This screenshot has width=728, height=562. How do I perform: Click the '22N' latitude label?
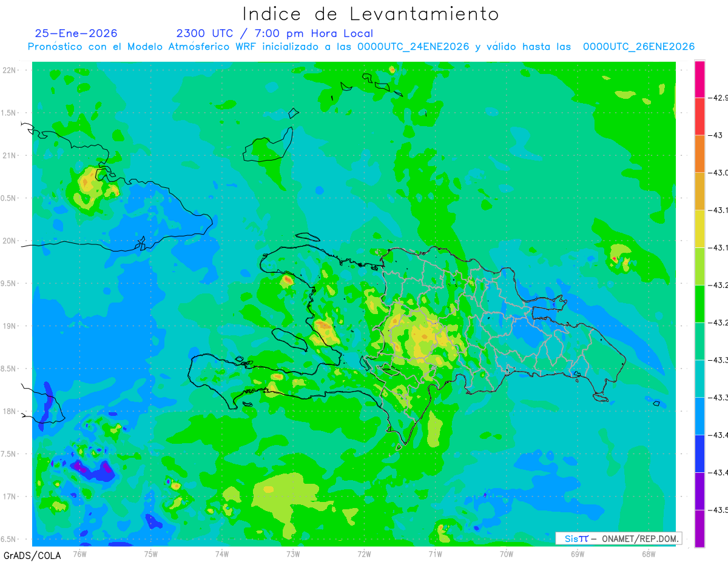coord(10,70)
